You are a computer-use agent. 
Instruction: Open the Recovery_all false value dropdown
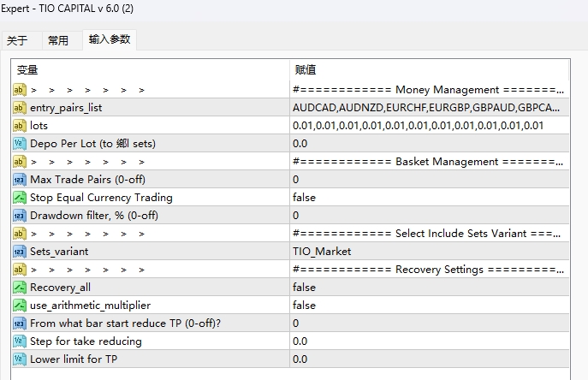430,288
